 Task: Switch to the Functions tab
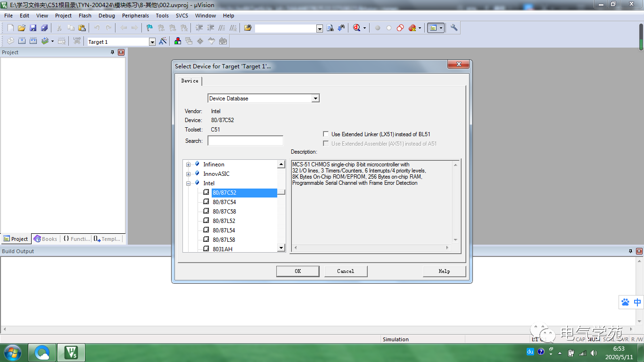(76, 239)
